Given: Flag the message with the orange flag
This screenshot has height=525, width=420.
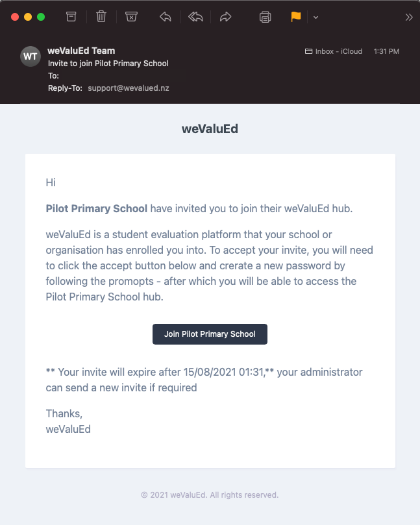Looking at the screenshot, I should click(296, 17).
